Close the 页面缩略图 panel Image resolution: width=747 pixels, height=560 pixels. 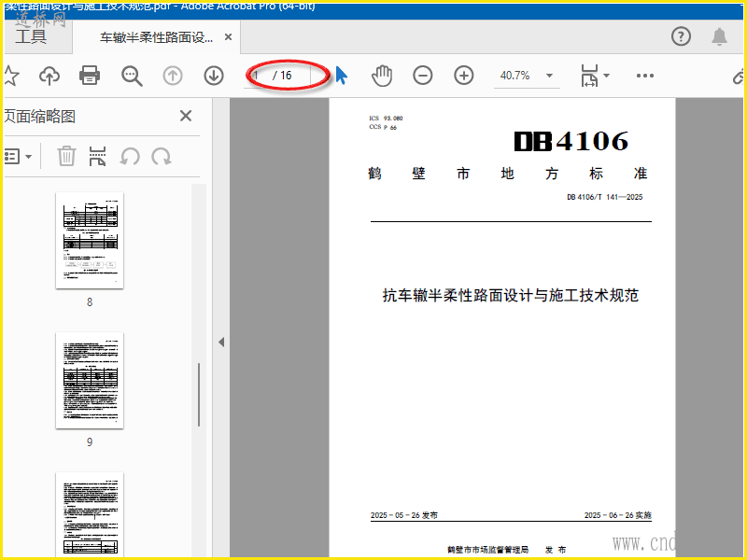[x=186, y=116]
